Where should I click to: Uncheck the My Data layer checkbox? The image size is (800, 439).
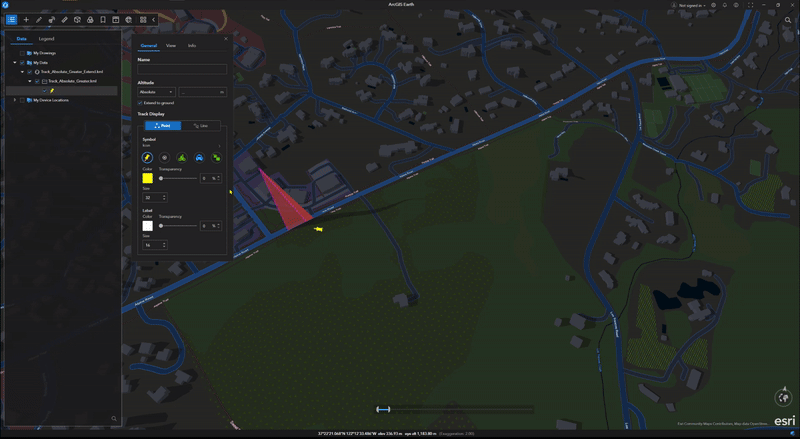pyautogui.click(x=22, y=63)
